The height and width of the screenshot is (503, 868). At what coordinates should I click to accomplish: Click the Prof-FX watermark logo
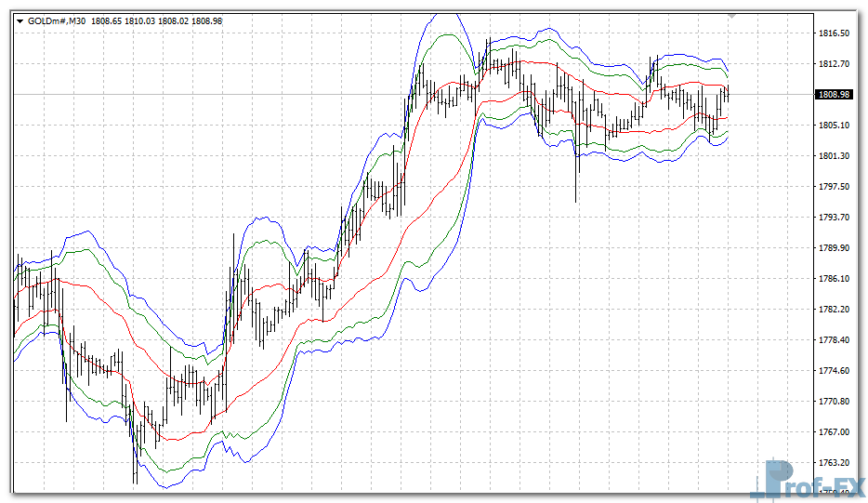point(807,480)
